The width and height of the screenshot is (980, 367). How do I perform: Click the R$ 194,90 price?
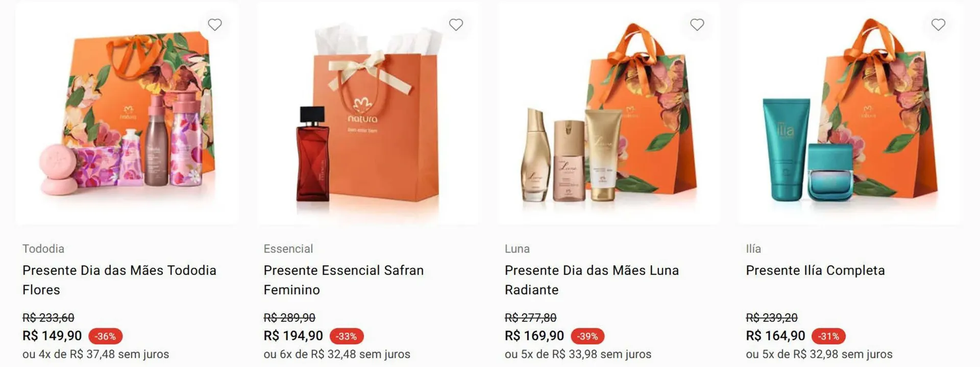pos(293,335)
